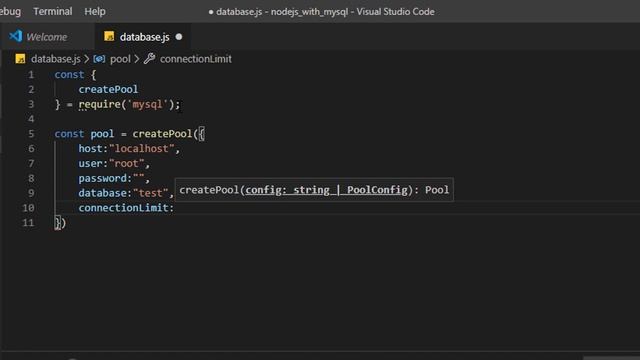640x360 pixels.
Task: Select the database.js editor tab
Action: 144,37
